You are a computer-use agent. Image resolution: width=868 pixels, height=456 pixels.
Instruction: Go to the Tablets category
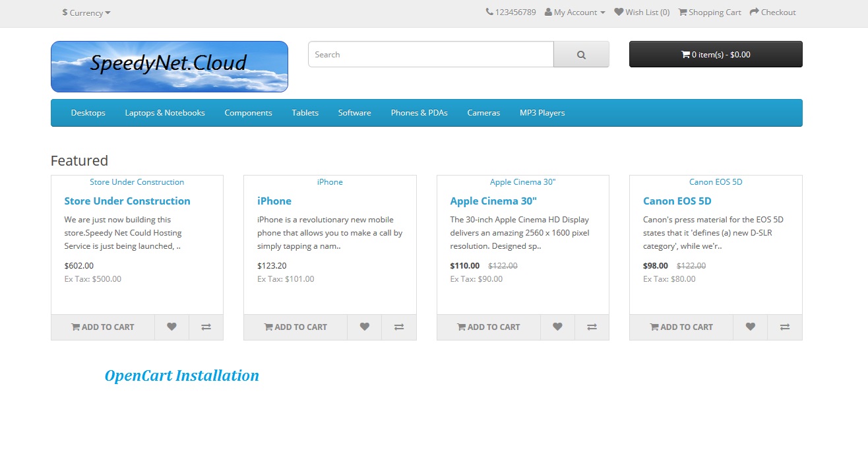click(x=305, y=113)
